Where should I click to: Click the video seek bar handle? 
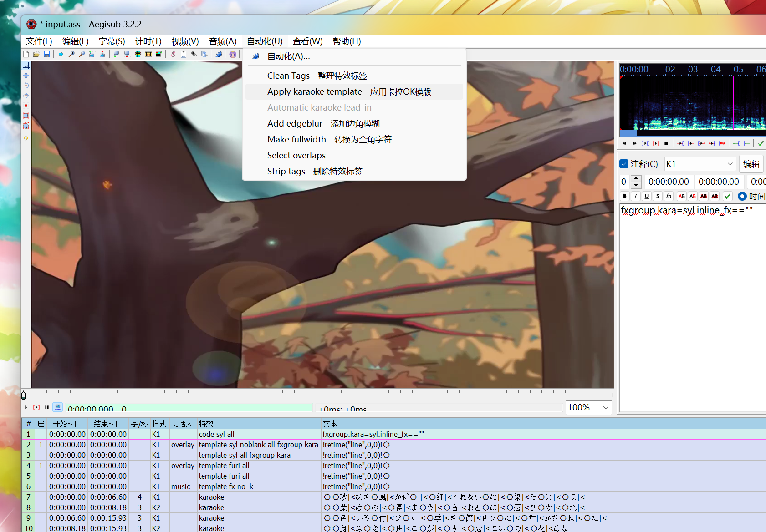click(x=24, y=395)
